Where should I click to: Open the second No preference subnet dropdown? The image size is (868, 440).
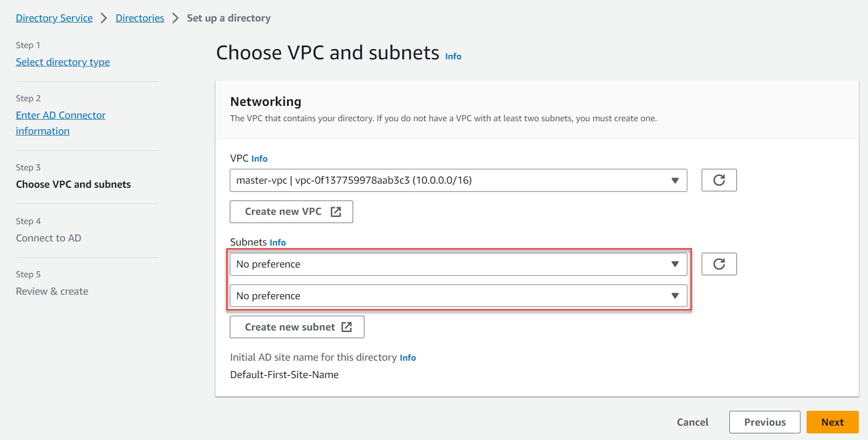click(x=458, y=296)
